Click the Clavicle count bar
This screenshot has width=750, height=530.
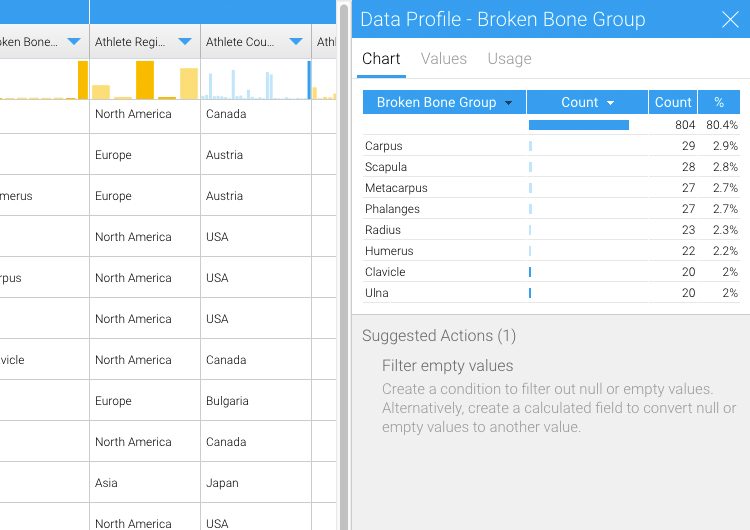[530, 272]
